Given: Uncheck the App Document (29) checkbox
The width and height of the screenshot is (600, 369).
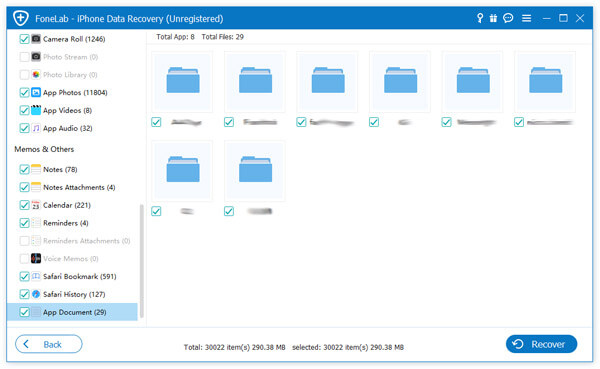Looking at the screenshot, I should click(24, 312).
